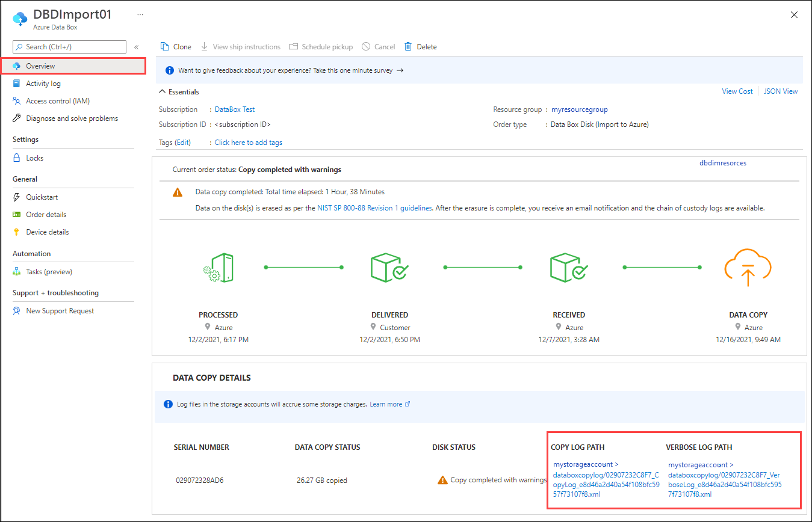Select Diagnose and solve problems
Image resolution: width=812 pixels, height=522 pixels.
coord(66,118)
